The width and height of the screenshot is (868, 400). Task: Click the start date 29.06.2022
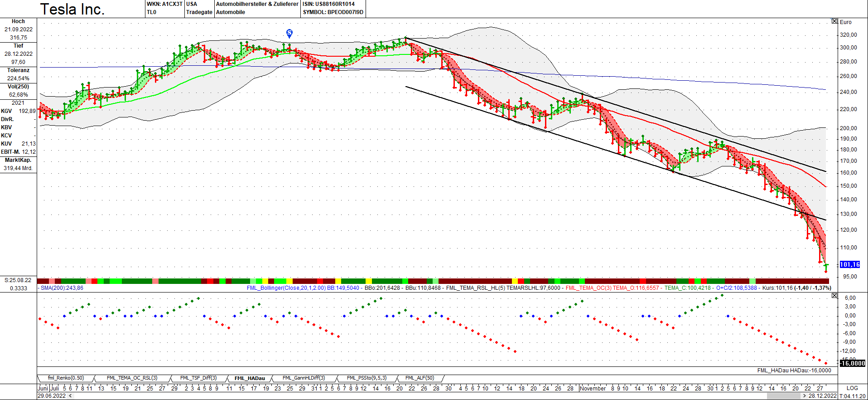[x=52, y=396]
